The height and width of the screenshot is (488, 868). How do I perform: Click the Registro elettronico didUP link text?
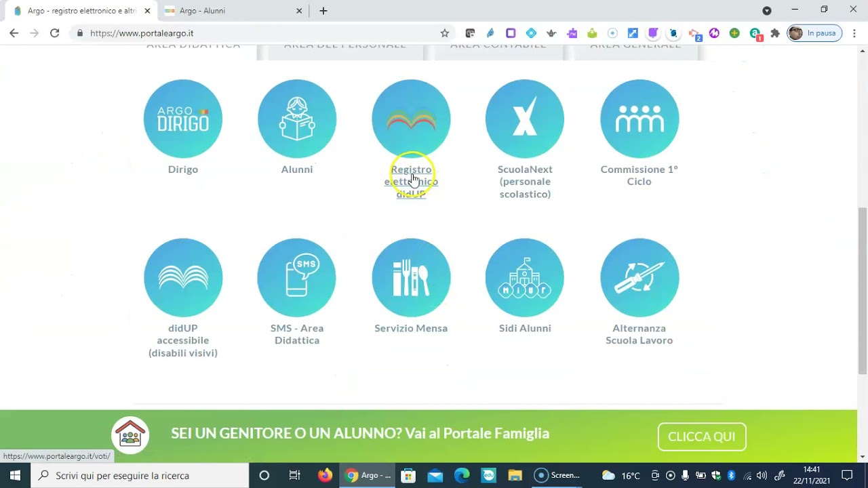411,182
